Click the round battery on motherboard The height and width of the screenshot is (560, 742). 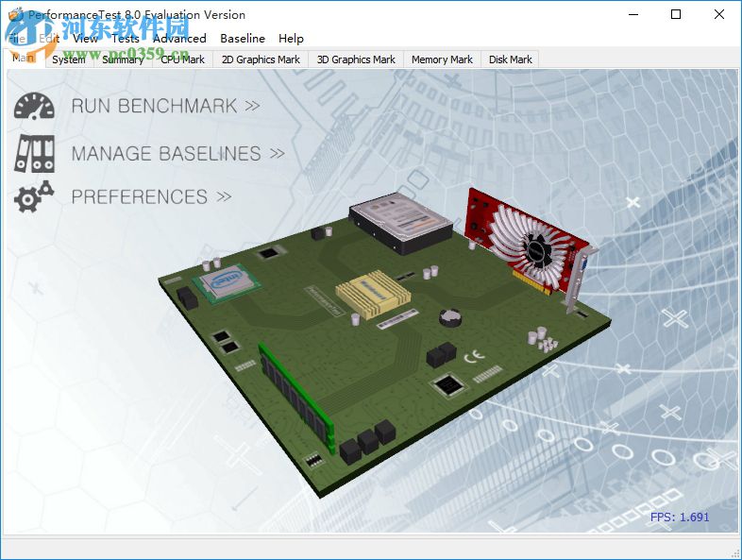coord(449,317)
